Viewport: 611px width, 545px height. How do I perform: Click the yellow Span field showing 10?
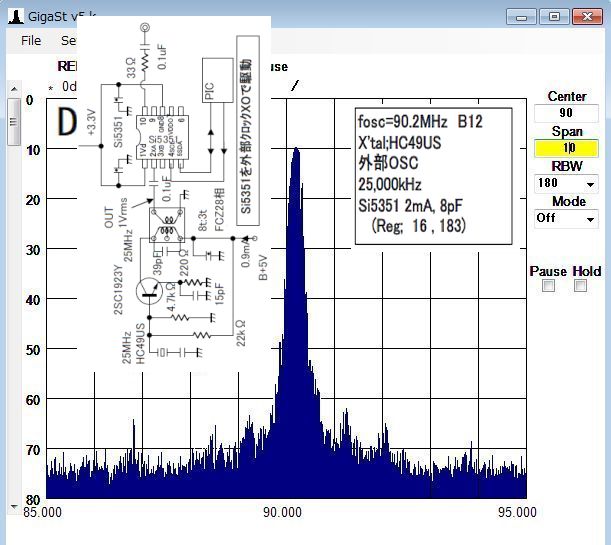pos(566,148)
